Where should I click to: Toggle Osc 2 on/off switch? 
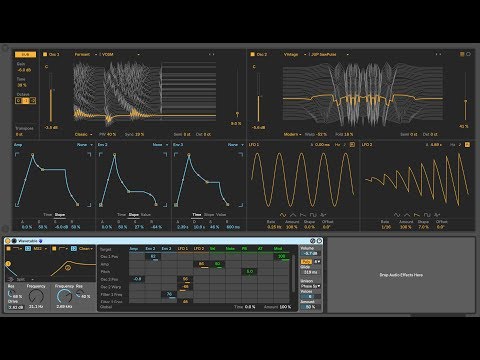tap(253, 54)
